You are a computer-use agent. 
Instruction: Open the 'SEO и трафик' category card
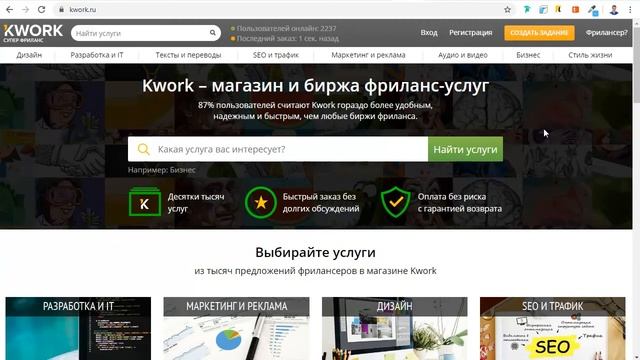(x=553, y=329)
